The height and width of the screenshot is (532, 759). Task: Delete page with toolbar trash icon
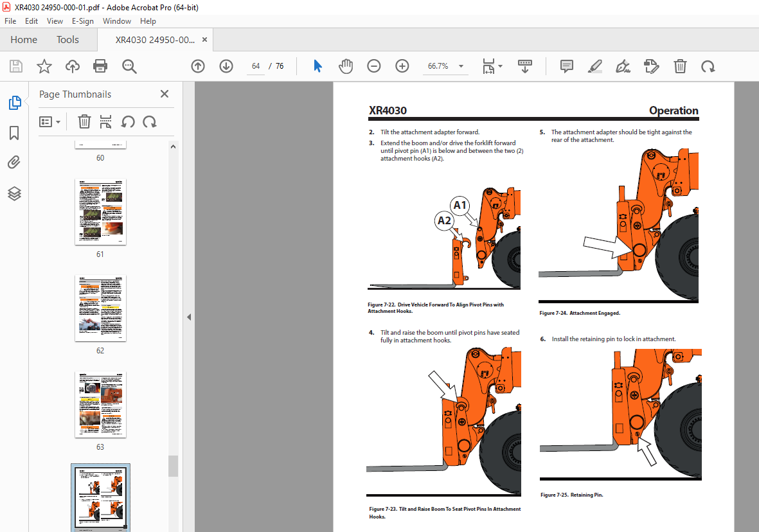coord(680,66)
